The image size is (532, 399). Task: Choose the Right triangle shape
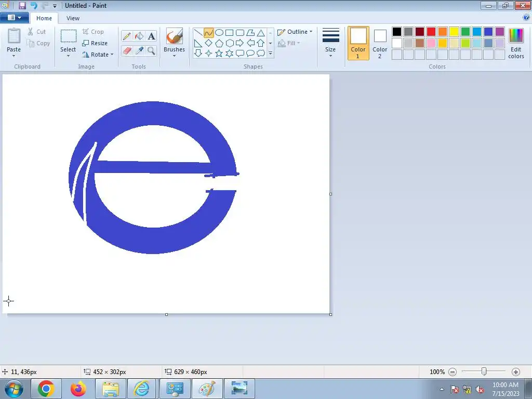198,43
